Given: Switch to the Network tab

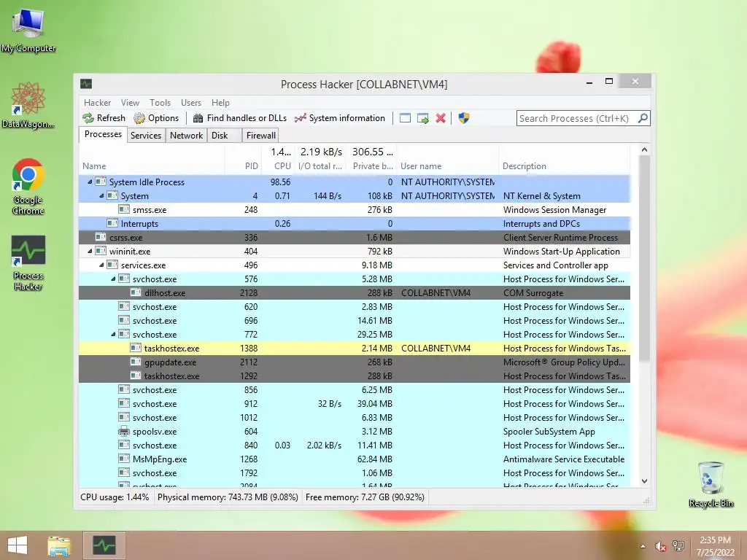Looking at the screenshot, I should (x=186, y=135).
